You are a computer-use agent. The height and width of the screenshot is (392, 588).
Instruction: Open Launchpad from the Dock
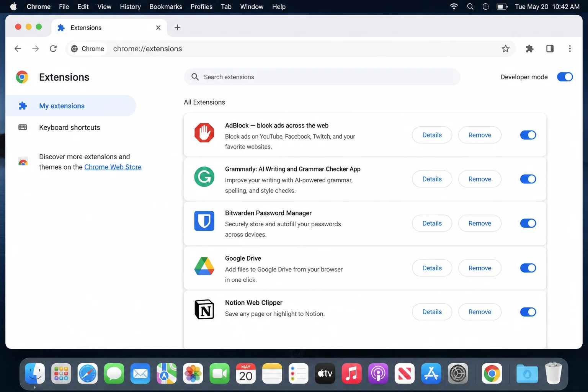pos(61,374)
